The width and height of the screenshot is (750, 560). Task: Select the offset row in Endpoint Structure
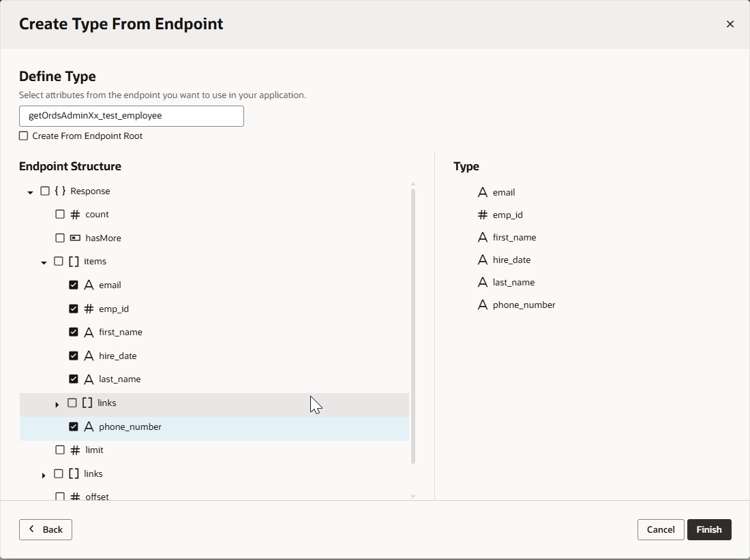pos(97,496)
